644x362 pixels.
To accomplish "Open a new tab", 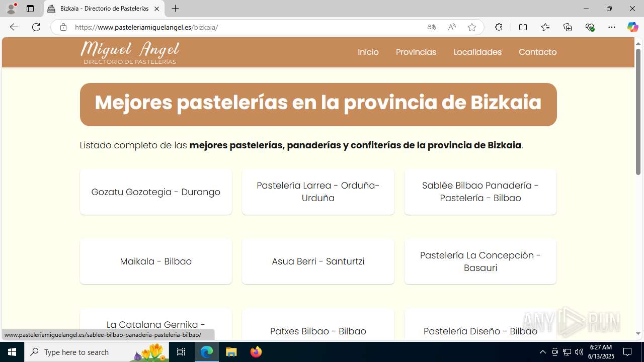I will click(x=175, y=9).
